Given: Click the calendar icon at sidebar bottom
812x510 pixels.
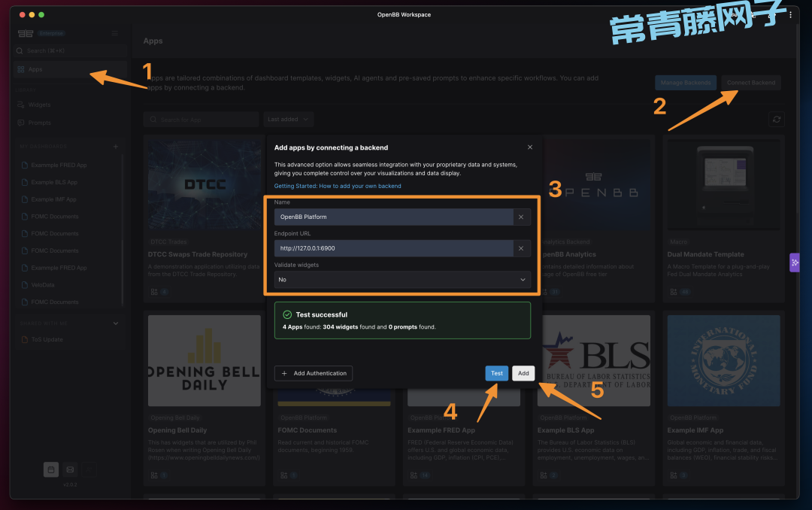Looking at the screenshot, I should (51, 469).
